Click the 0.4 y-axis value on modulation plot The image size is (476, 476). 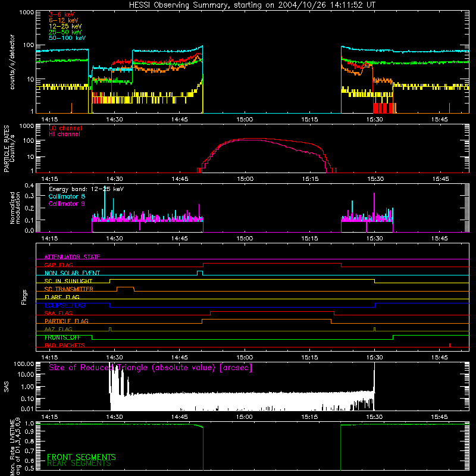[29, 186]
